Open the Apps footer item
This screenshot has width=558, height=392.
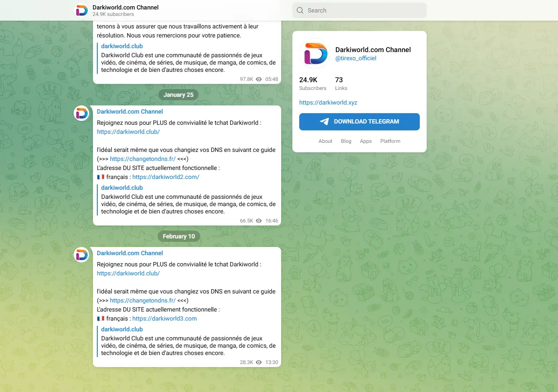click(366, 141)
